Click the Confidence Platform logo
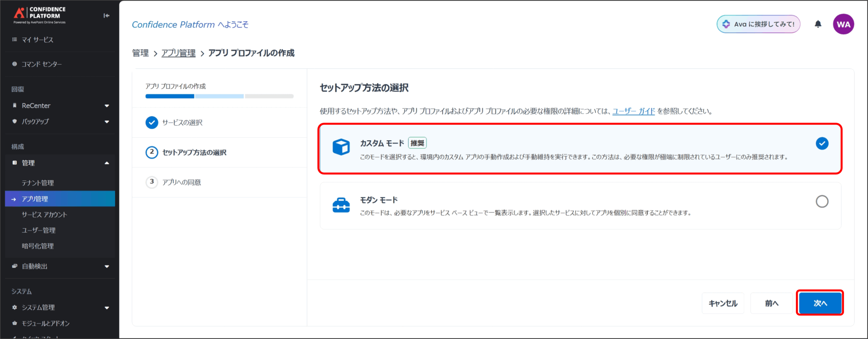868x339 pixels. click(x=39, y=15)
